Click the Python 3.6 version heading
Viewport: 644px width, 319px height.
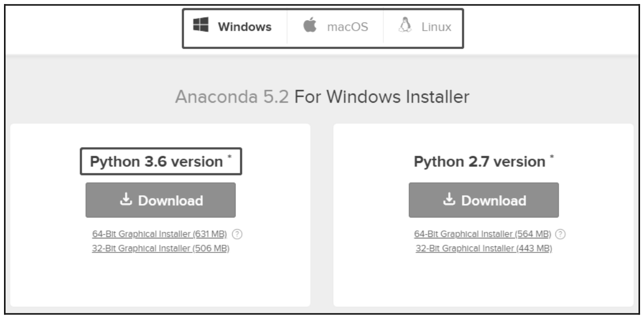click(x=156, y=162)
